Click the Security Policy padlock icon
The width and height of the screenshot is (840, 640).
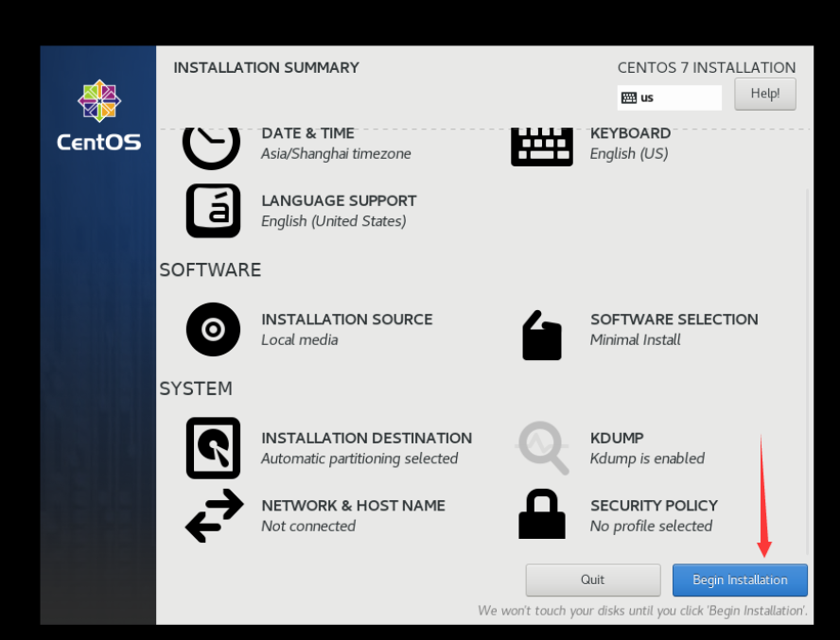click(542, 513)
